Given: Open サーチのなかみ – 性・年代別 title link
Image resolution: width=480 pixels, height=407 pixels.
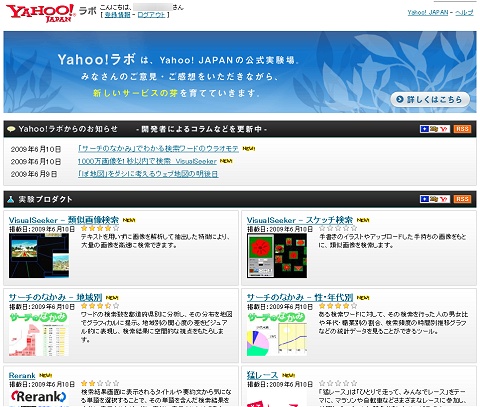Looking at the screenshot, I should 300,297.
